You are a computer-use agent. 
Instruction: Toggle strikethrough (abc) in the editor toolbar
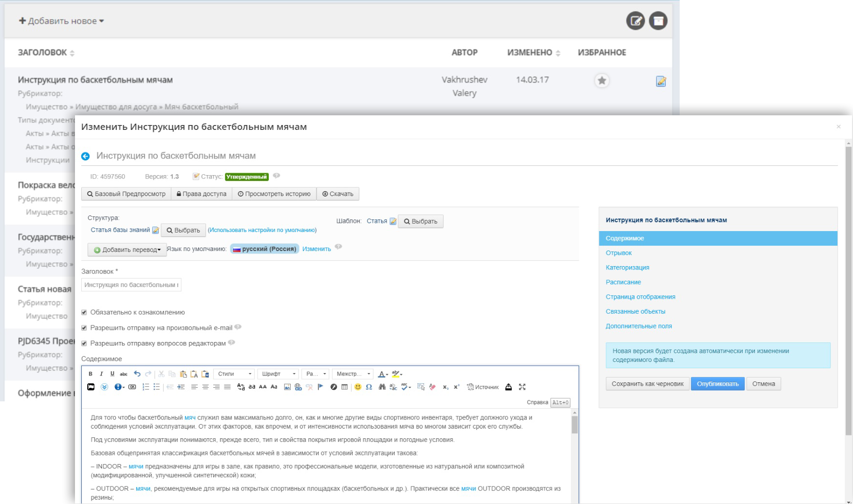[124, 374]
